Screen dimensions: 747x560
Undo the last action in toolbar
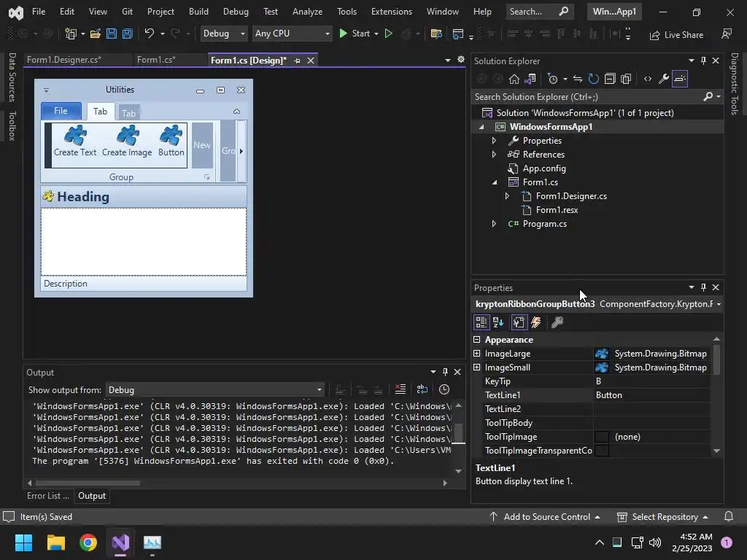pyautogui.click(x=149, y=34)
